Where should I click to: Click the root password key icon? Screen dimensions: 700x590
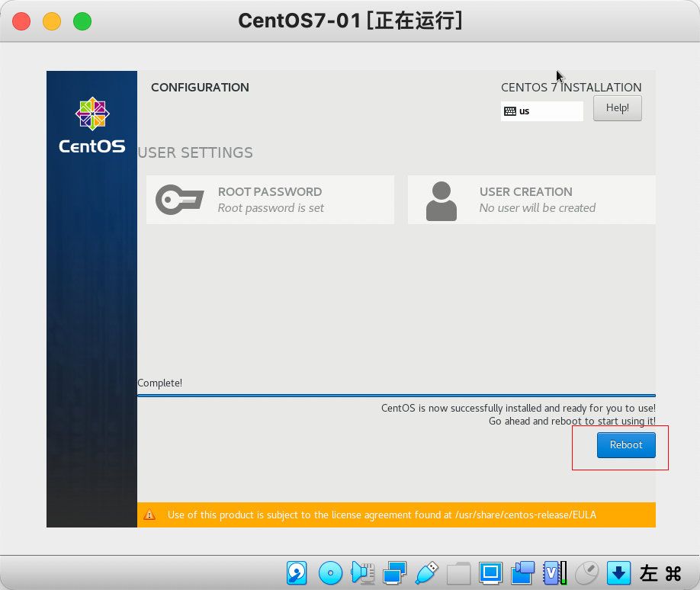tap(179, 200)
